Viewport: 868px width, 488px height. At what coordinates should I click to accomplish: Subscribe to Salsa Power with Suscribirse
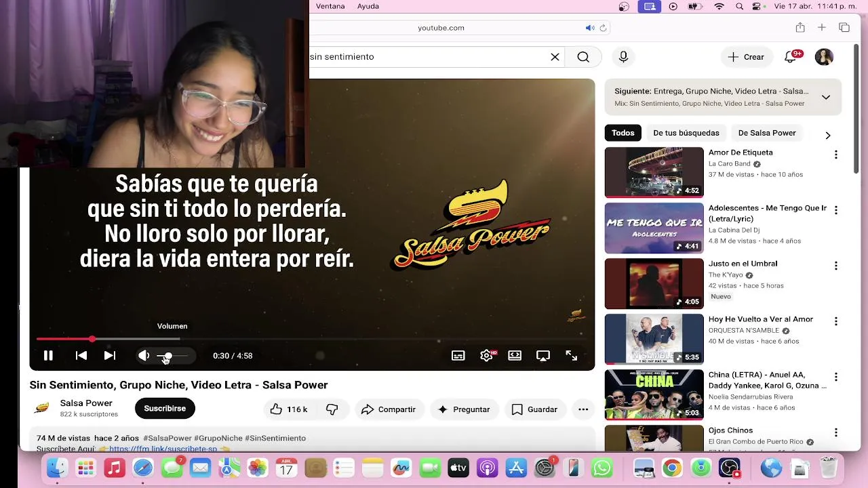[x=165, y=408]
